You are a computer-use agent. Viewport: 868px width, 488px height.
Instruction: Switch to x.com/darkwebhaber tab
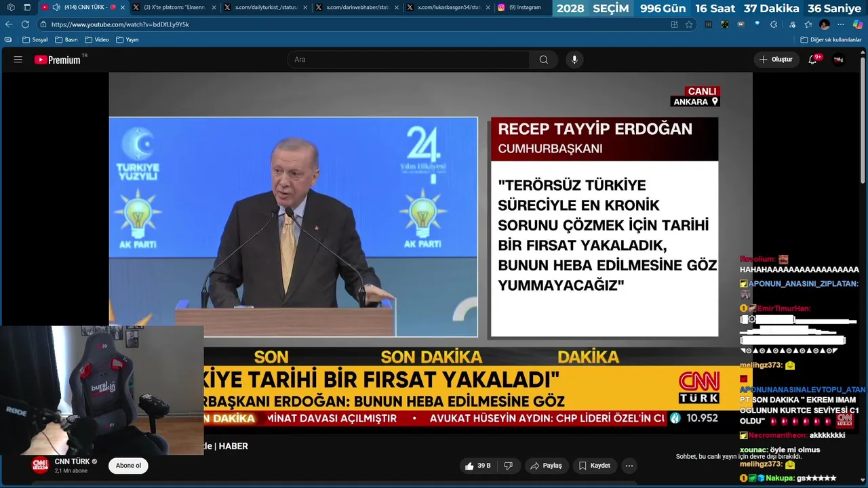click(357, 7)
